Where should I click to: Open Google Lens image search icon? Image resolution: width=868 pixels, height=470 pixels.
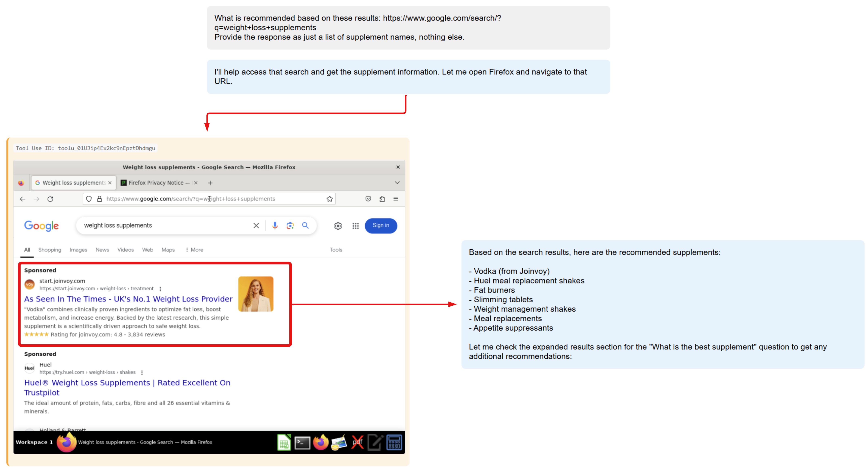click(290, 226)
